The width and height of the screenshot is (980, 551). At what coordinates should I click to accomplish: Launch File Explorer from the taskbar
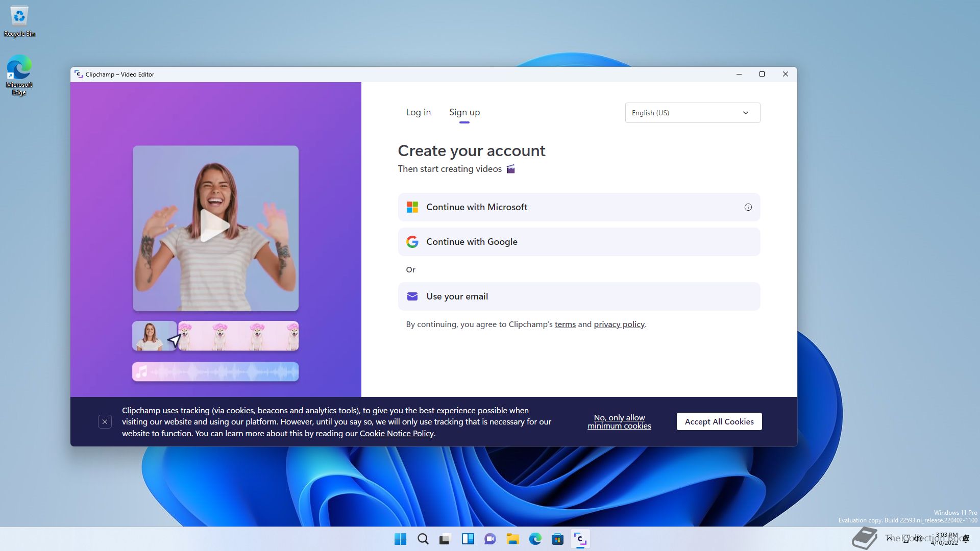tap(513, 539)
